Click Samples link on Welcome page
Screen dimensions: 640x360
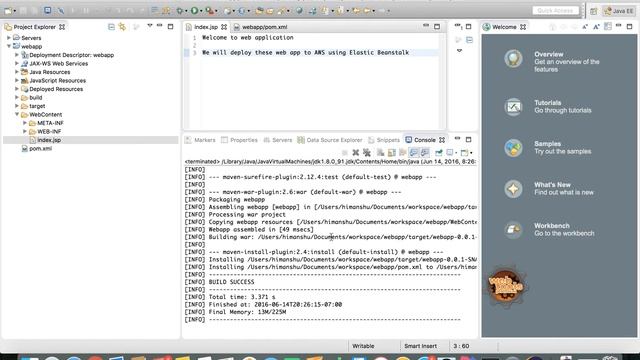click(547, 144)
